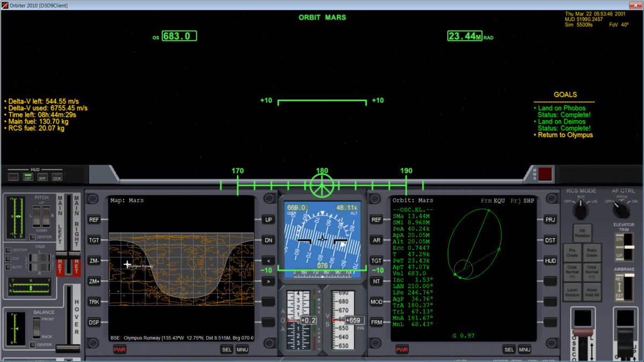Flip the BALANCE front/back switch
Image resolution: width=644 pixels, height=362 pixels.
(36, 327)
